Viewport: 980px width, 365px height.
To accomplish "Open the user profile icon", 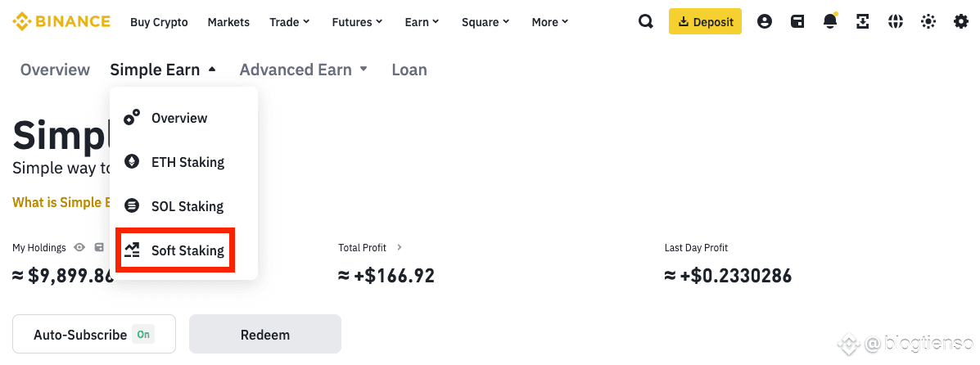I will point(765,22).
